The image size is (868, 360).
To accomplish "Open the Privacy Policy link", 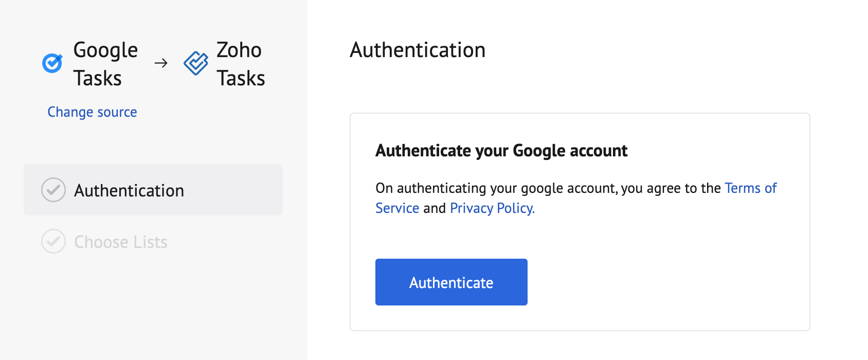I will click(x=491, y=208).
